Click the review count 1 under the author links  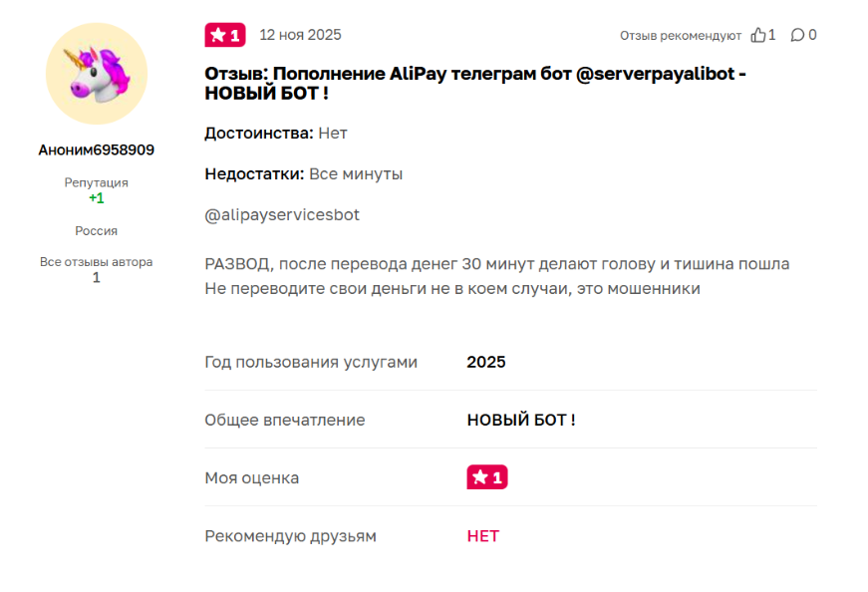96,277
